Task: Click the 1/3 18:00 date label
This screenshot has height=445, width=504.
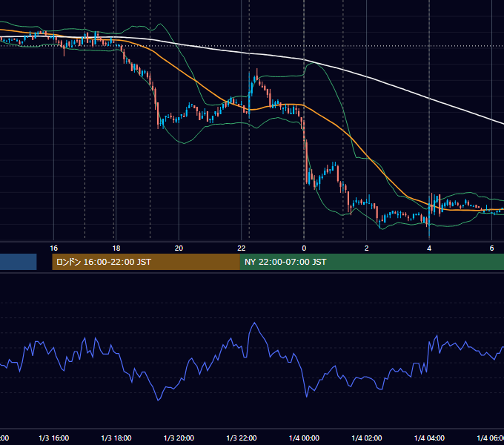Action: (116, 438)
